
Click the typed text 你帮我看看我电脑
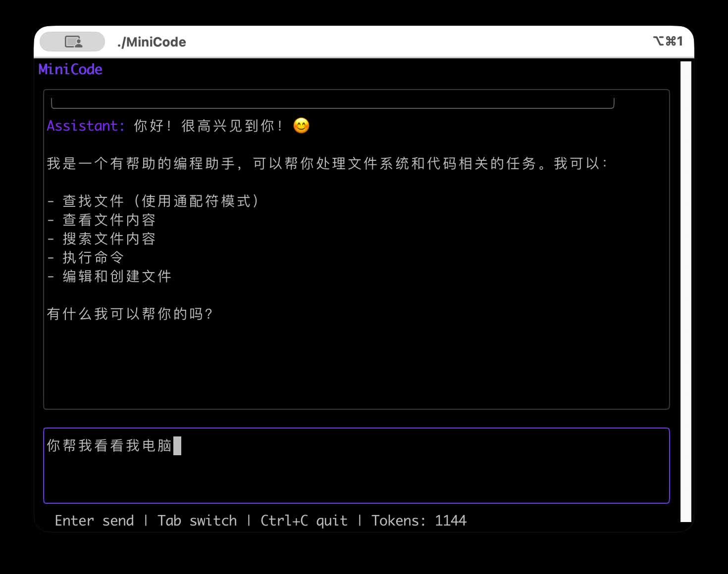(109, 445)
